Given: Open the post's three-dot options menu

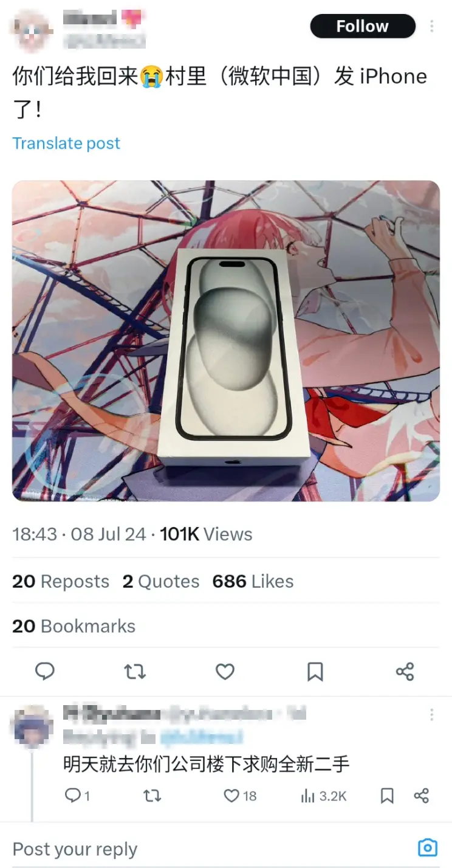Looking at the screenshot, I should (x=432, y=27).
